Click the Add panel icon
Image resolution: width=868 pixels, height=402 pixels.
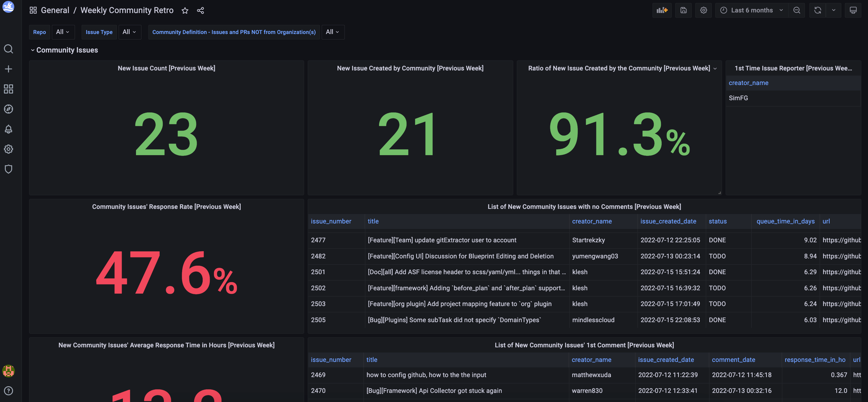pyautogui.click(x=662, y=10)
